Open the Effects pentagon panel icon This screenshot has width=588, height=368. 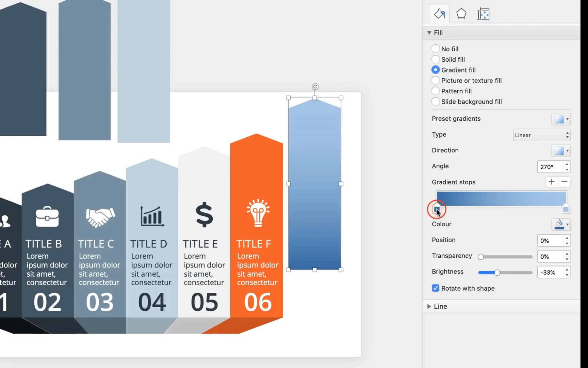tap(461, 14)
